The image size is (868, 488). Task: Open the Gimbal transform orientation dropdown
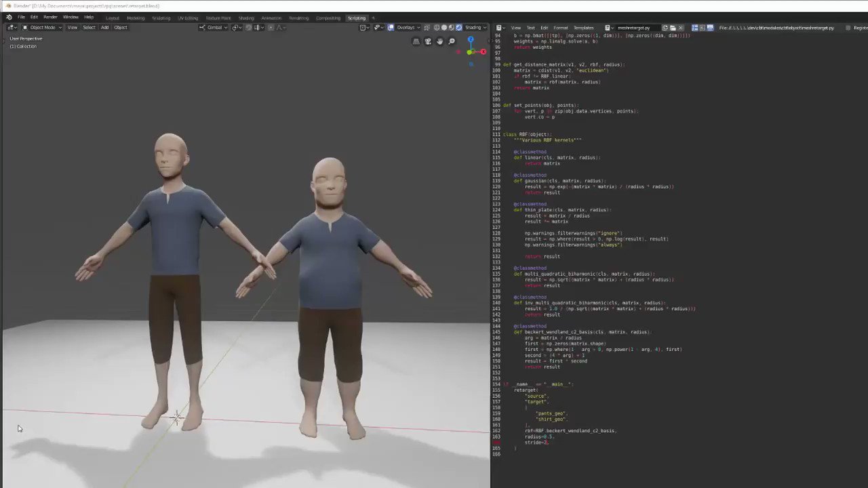click(x=215, y=27)
